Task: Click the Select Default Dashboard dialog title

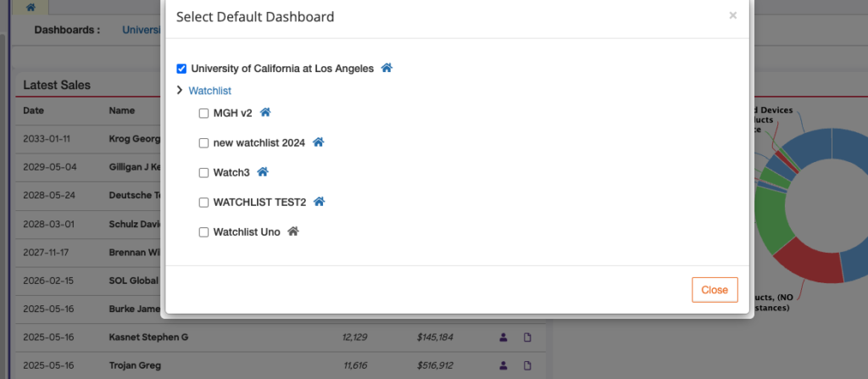Action: 255,17
